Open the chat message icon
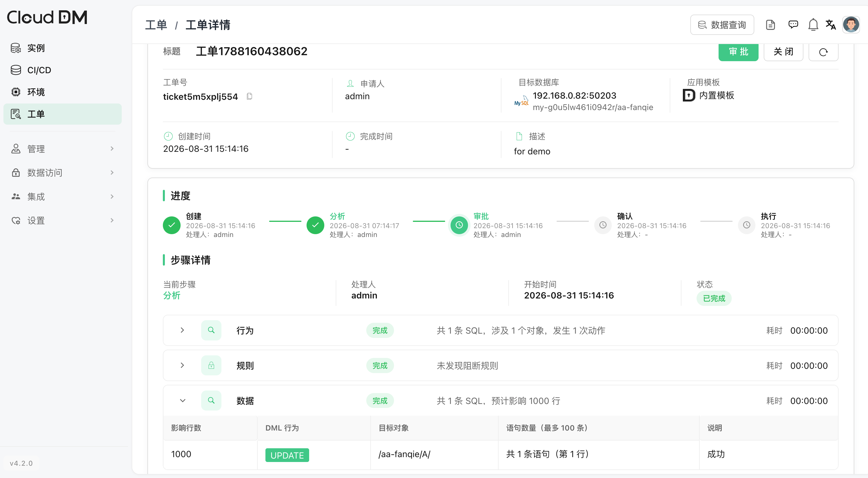This screenshot has width=868, height=478. [793, 25]
